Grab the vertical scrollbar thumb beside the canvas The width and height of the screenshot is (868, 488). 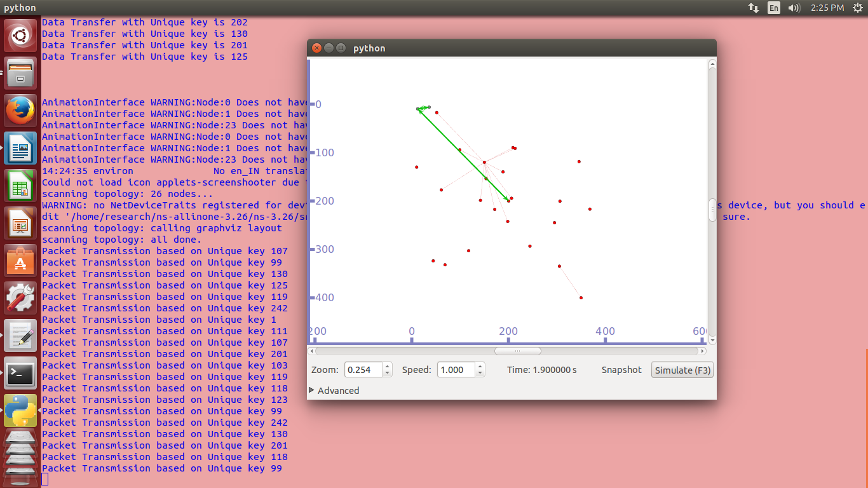click(712, 210)
